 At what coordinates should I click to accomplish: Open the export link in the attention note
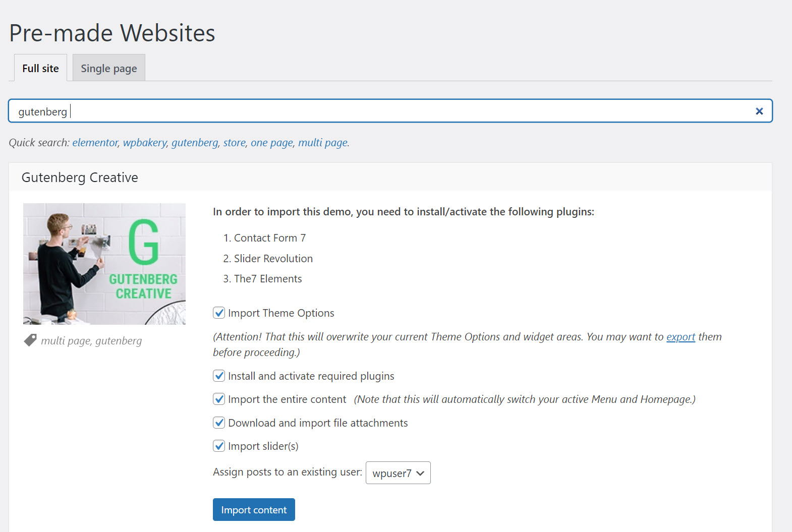[x=681, y=337]
